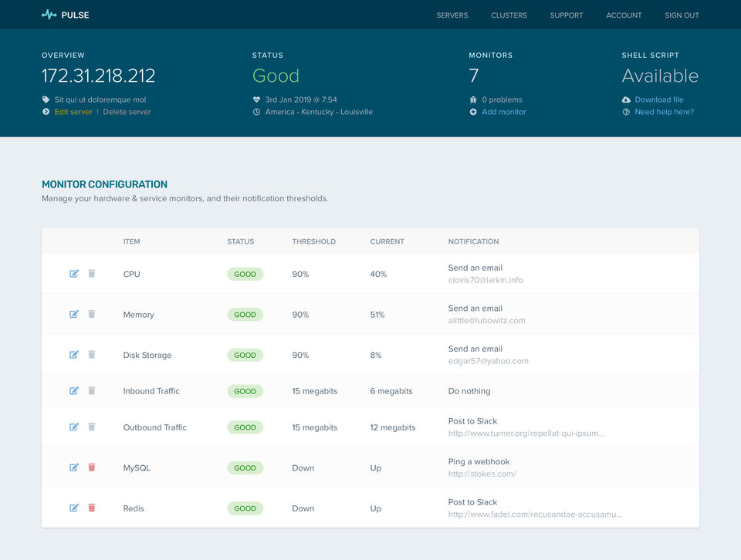Click the arrow icon beside Edit server

click(x=46, y=112)
